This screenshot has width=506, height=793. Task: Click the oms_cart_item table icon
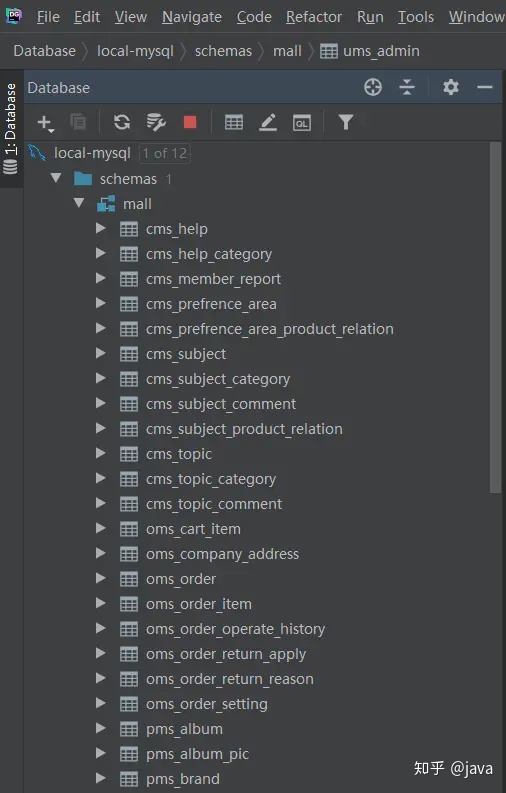pos(129,529)
